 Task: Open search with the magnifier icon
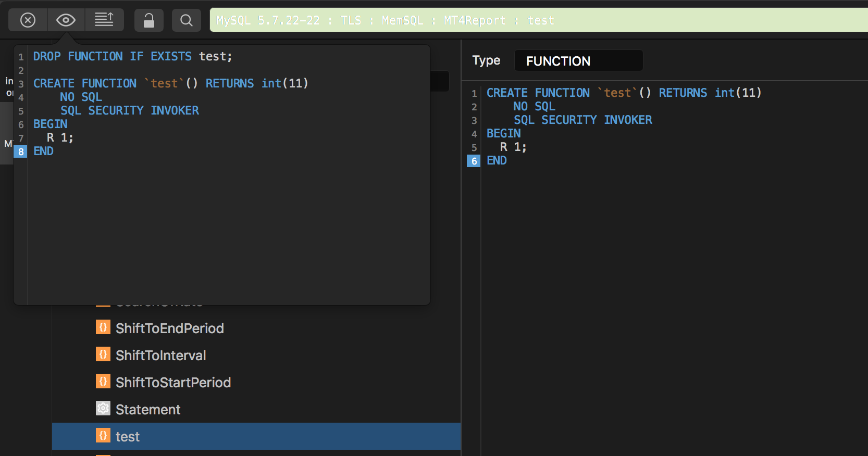tap(187, 20)
